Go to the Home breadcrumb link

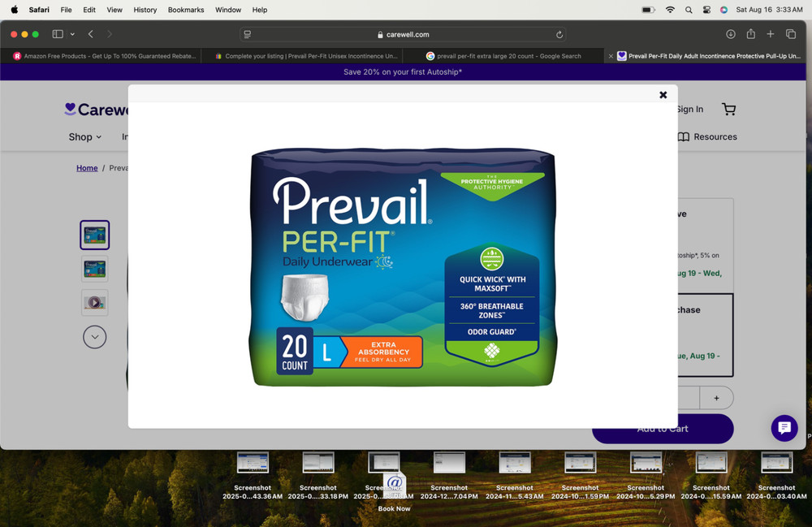pos(87,168)
